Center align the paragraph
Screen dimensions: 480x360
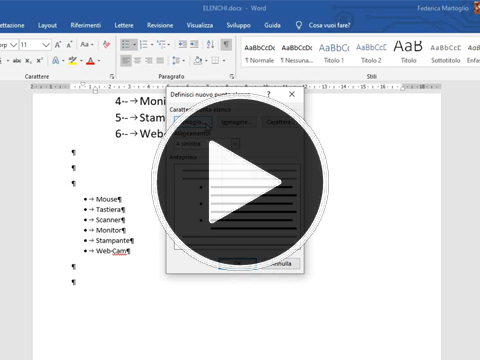[137, 61]
